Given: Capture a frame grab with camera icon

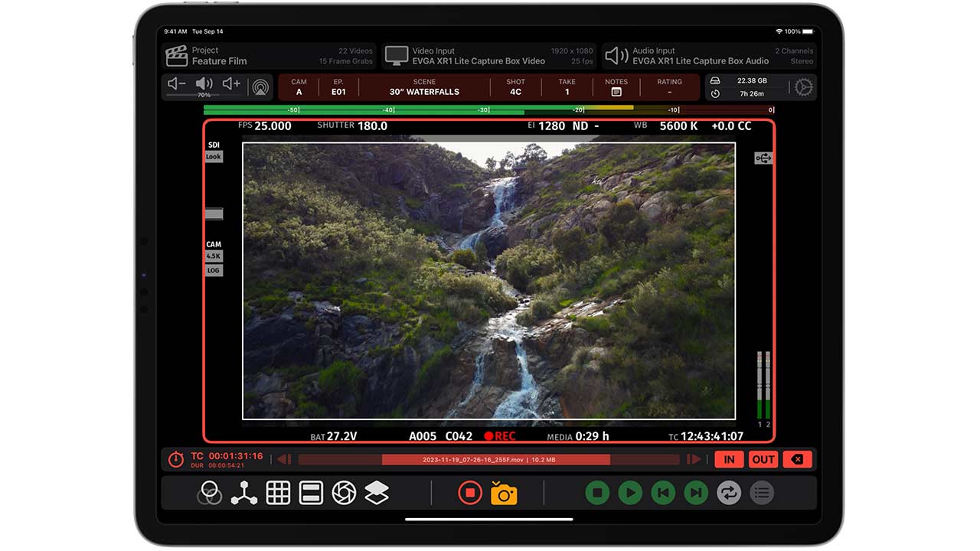Looking at the screenshot, I should coord(504,494).
